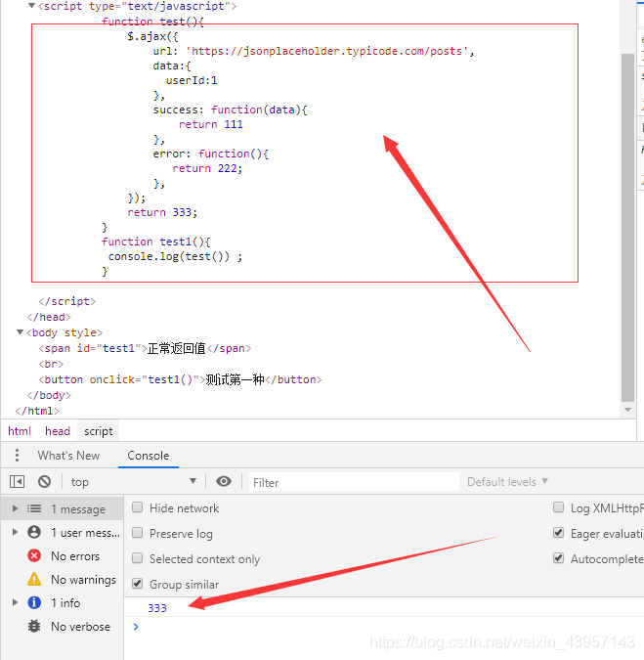
Task: Select the No verbose sidebar row
Action: pos(64,627)
